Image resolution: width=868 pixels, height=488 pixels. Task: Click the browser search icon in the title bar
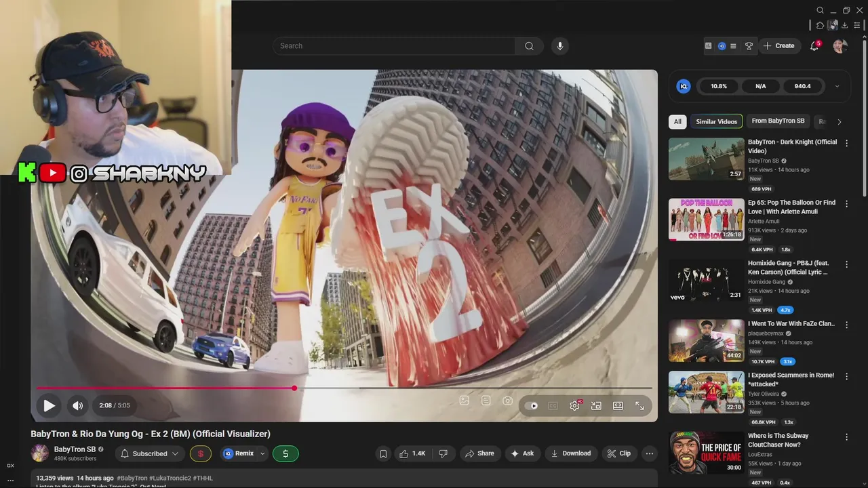[x=820, y=10]
